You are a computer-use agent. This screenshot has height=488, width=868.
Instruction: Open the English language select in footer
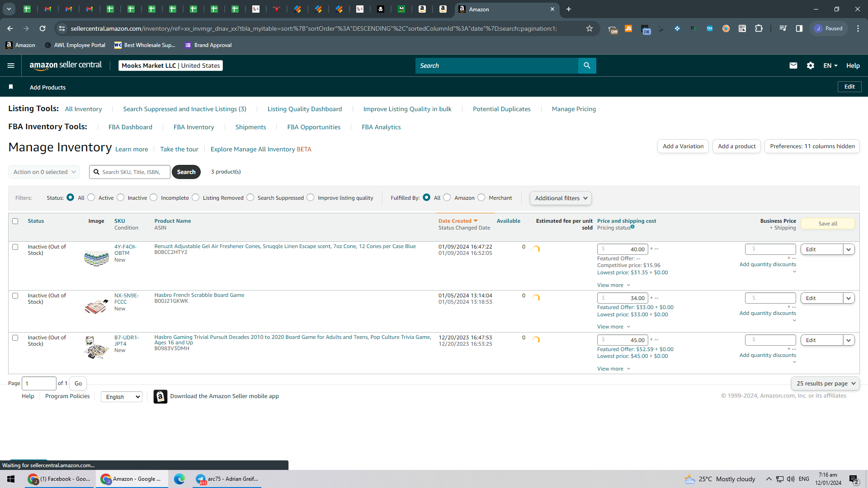[122, 397]
